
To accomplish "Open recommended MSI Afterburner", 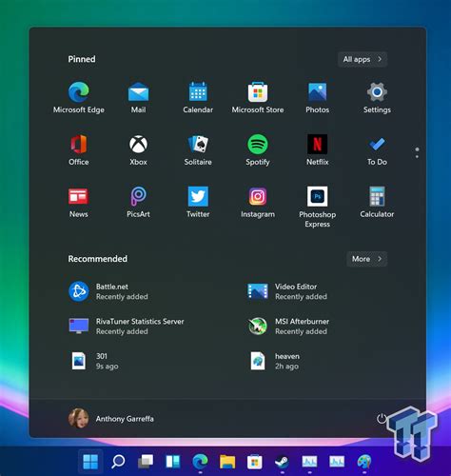I will point(288,327).
